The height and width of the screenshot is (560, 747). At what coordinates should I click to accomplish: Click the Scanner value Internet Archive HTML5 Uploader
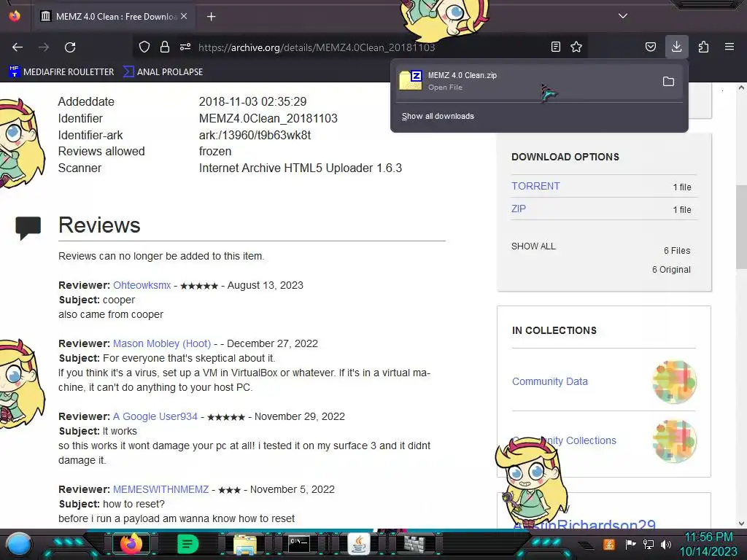tap(300, 168)
